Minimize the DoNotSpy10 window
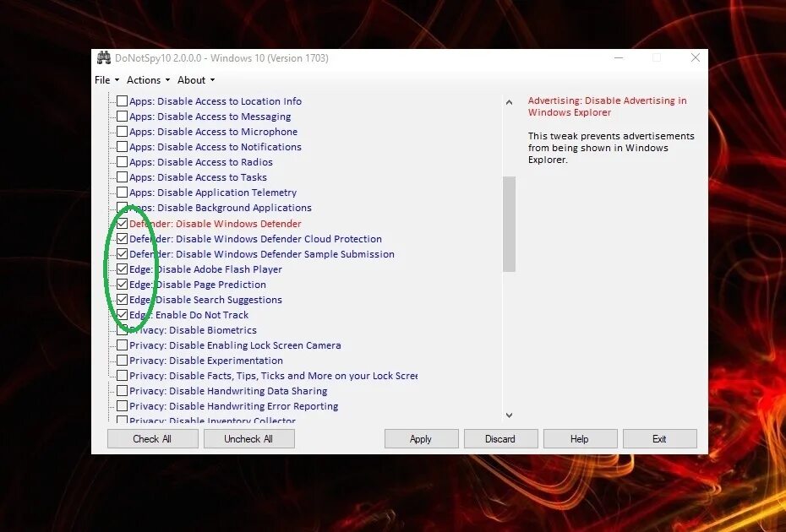The height and width of the screenshot is (532, 786). (x=619, y=57)
